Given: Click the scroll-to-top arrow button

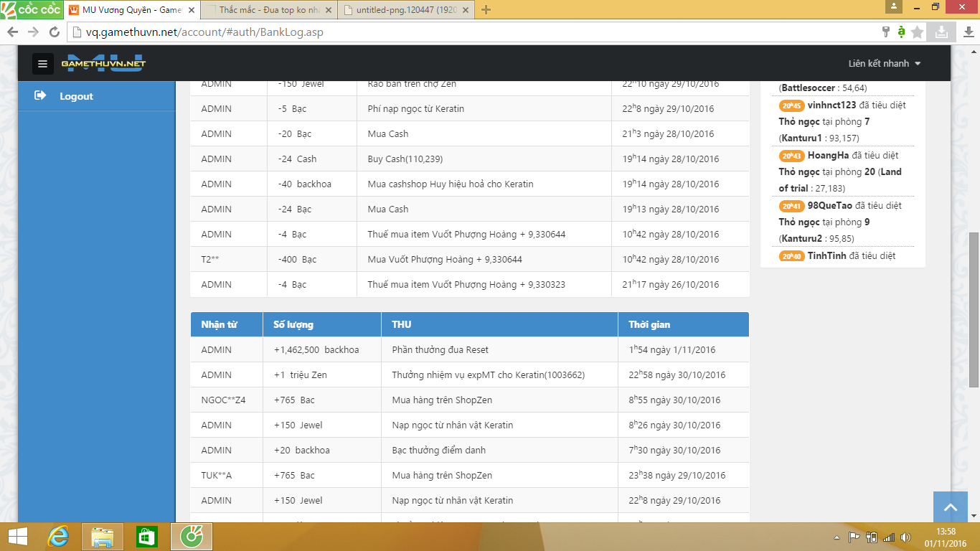Looking at the screenshot, I should (951, 507).
